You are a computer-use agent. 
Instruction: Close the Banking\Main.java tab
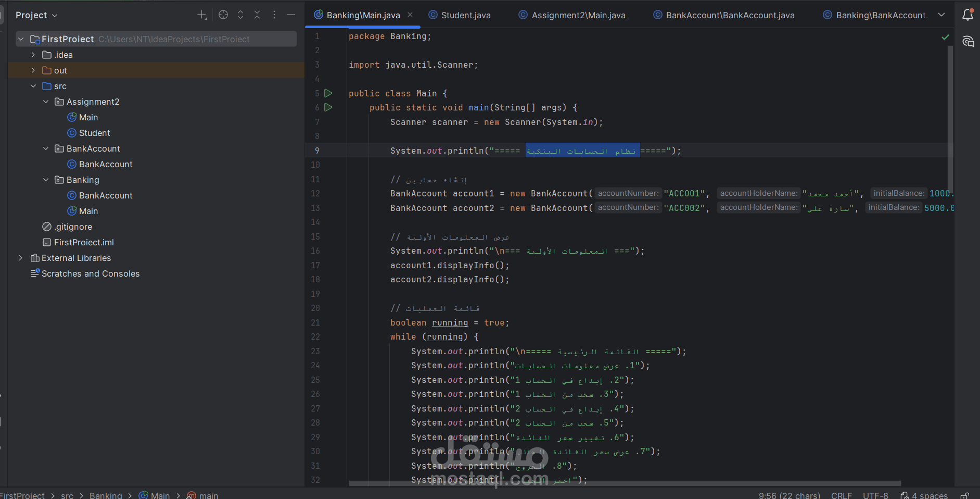tap(410, 15)
